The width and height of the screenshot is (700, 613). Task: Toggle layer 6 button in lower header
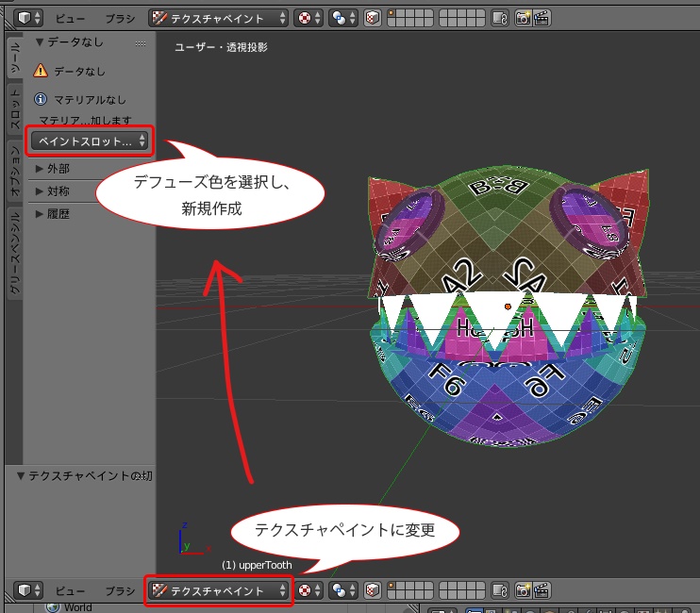tap(444, 586)
